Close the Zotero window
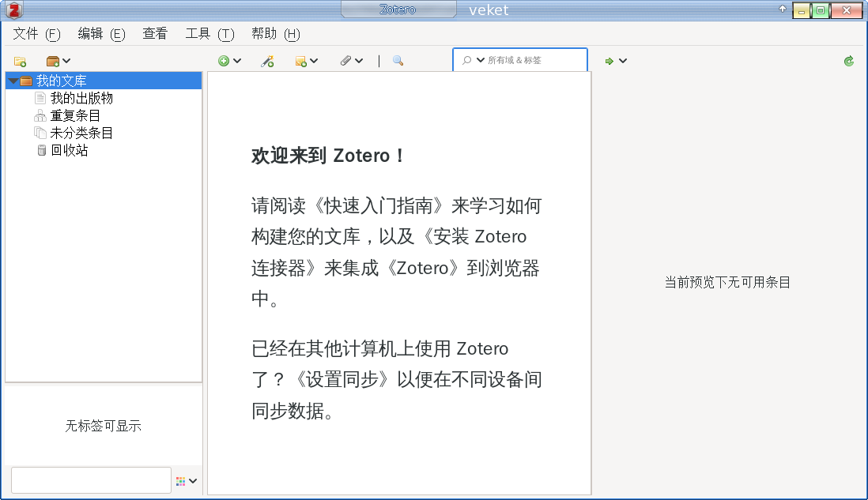Image resolution: width=868 pixels, height=500 pixels. point(847,10)
